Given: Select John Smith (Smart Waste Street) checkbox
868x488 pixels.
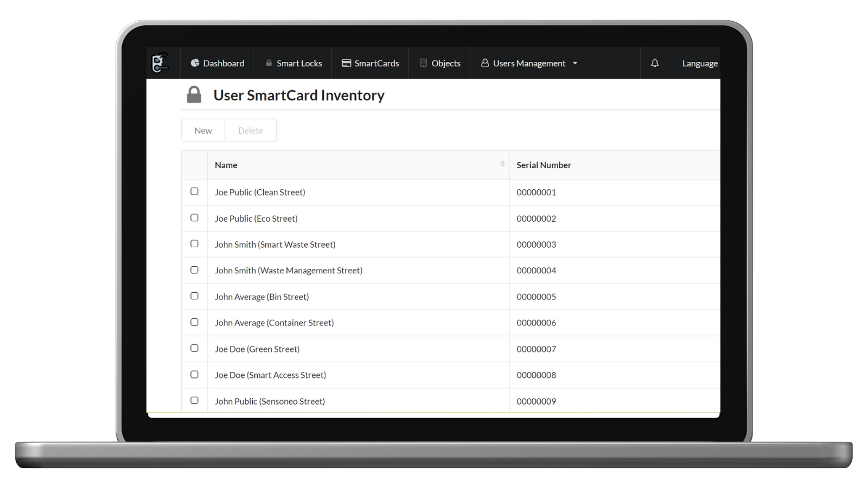Looking at the screenshot, I should [x=194, y=244].
